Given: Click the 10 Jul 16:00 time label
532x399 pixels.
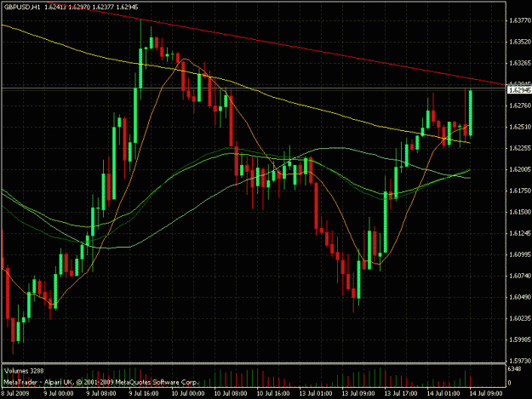Looking at the screenshot, I should 273,394.
